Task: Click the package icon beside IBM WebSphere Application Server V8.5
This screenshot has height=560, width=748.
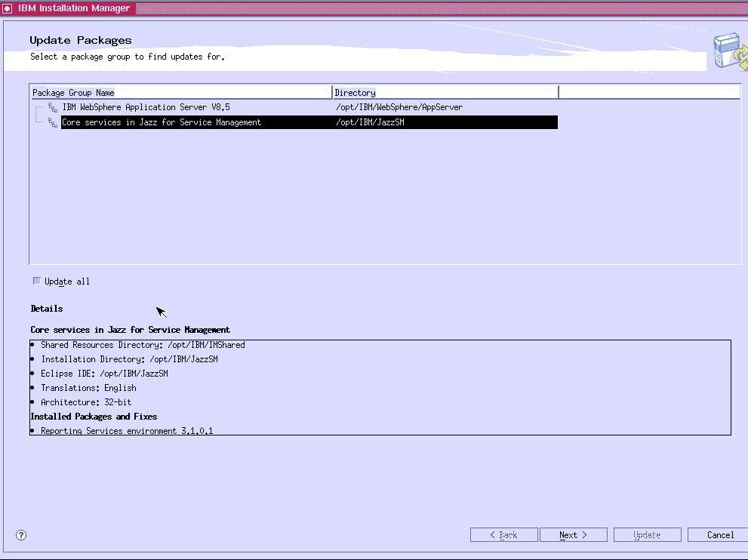Action: click(53, 108)
